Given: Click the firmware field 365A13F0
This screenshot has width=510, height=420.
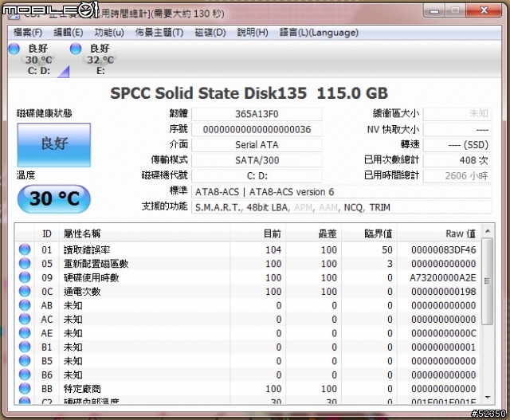Looking at the screenshot, I should (257, 114).
